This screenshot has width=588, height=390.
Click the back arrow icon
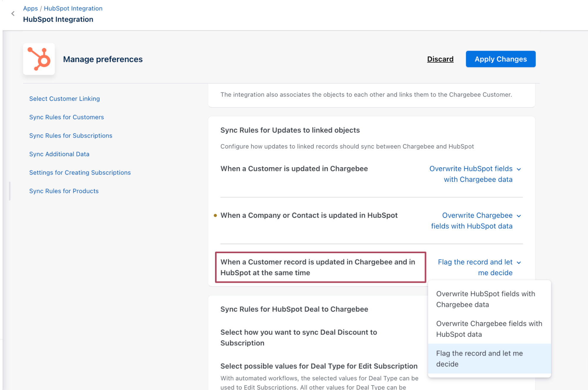(x=13, y=14)
